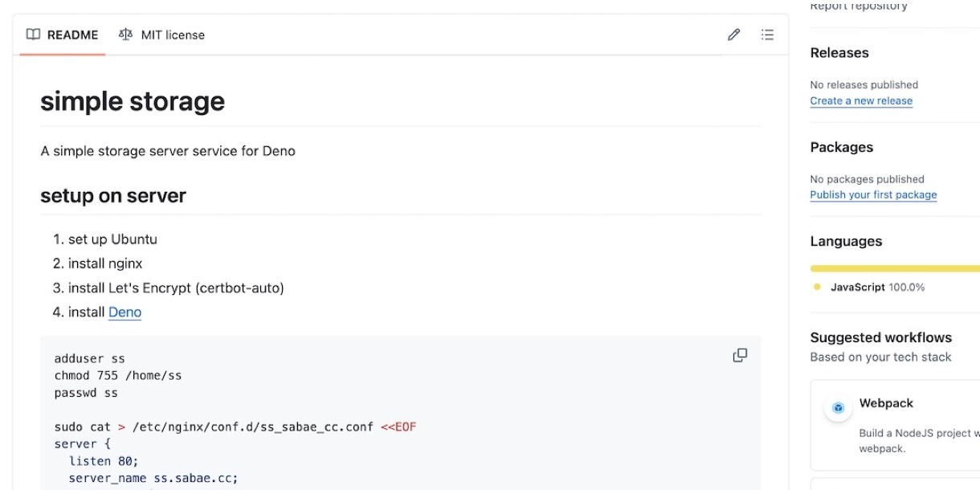Click the pencil icon to edit README
The image size is (980, 490).
pos(733,35)
